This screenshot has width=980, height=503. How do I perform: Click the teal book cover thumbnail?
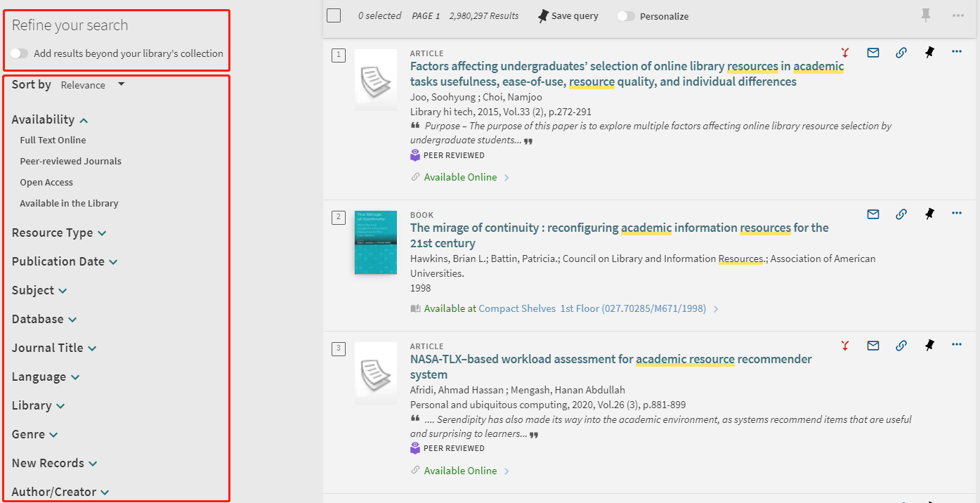[375, 242]
